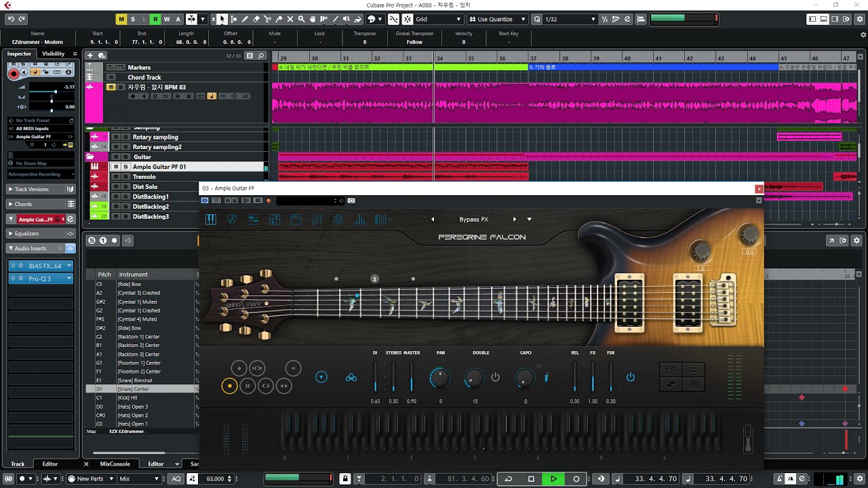Click the transport Stop button
This screenshot has height=488, width=868.
531,479
